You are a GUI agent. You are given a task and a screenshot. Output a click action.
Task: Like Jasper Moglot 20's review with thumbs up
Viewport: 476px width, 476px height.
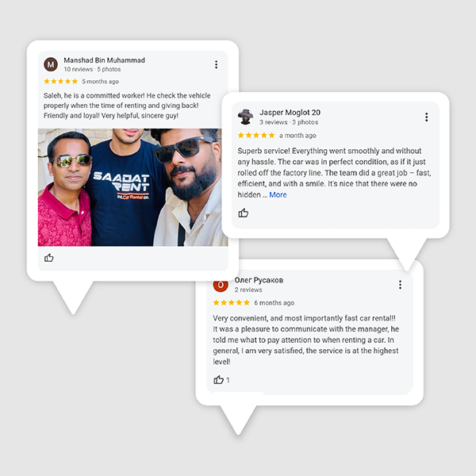(244, 213)
